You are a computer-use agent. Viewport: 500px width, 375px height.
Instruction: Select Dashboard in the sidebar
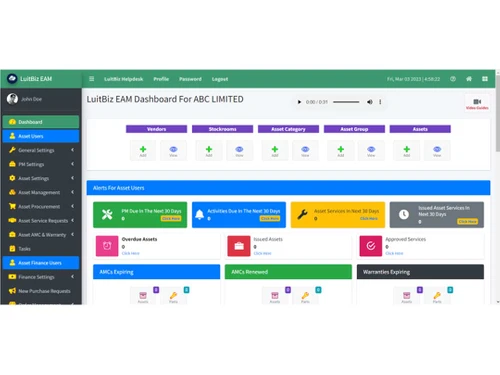coord(41,122)
